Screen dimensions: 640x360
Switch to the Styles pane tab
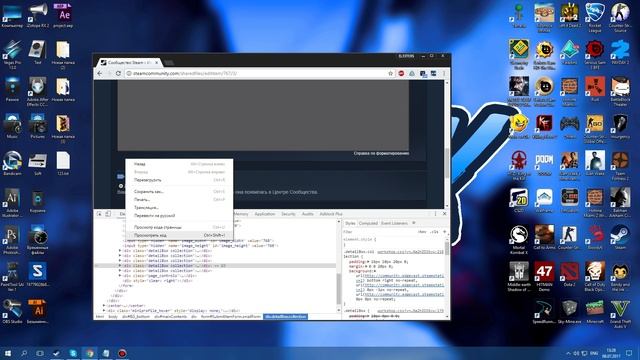[x=350, y=223]
